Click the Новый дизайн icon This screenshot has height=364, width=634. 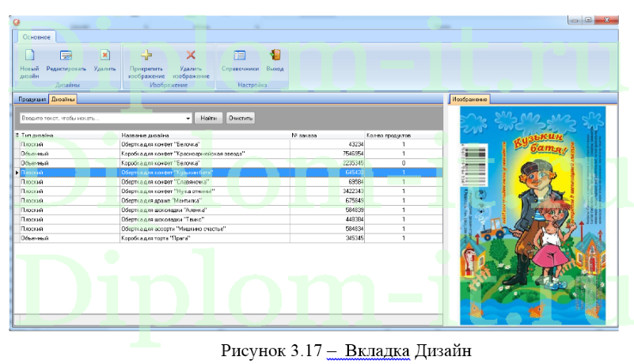coord(29,55)
